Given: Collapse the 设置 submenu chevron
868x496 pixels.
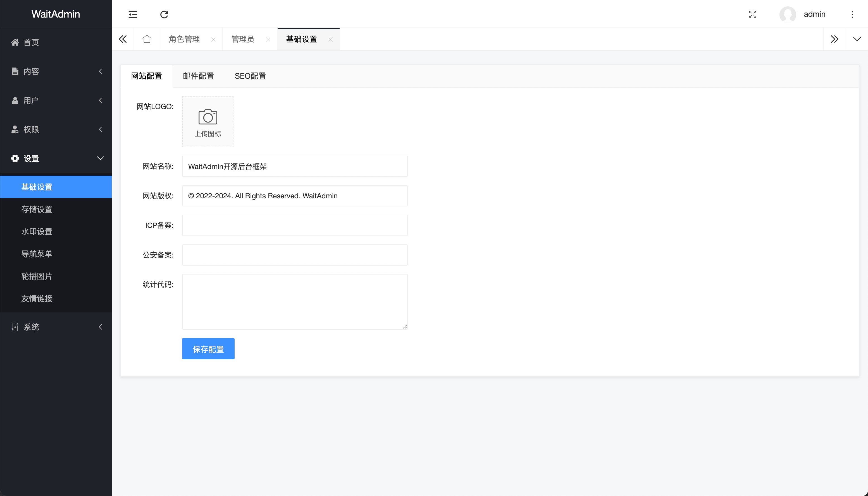Looking at the screenshot, I should 100,158.
